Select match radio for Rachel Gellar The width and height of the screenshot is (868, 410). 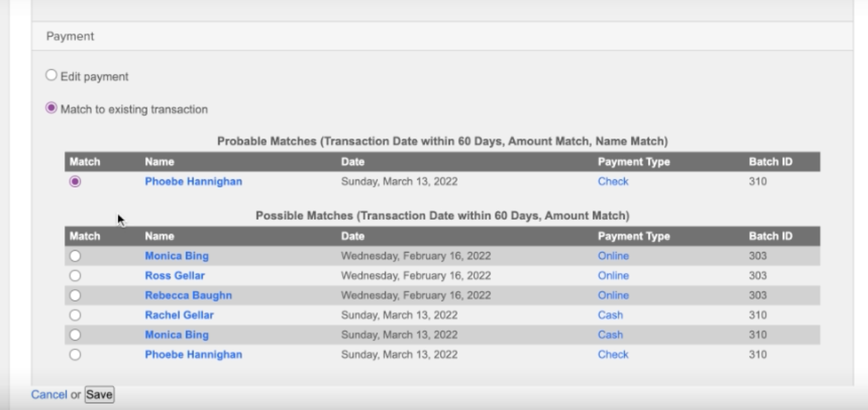(x=75, y=315)
